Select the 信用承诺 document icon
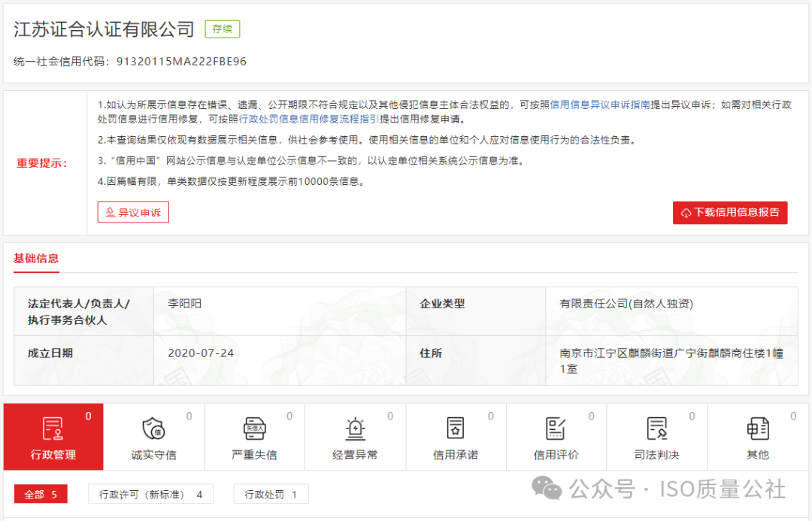 [456, 429]
